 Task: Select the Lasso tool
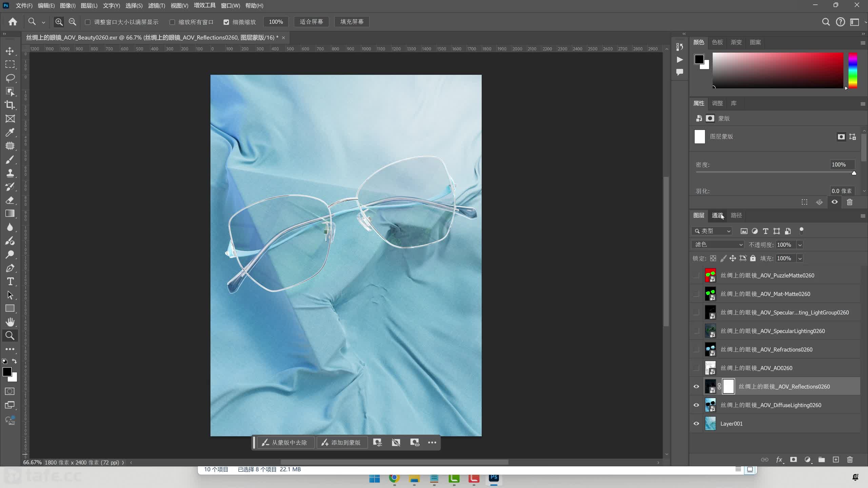pyautogui.click(x=10, y=78)
